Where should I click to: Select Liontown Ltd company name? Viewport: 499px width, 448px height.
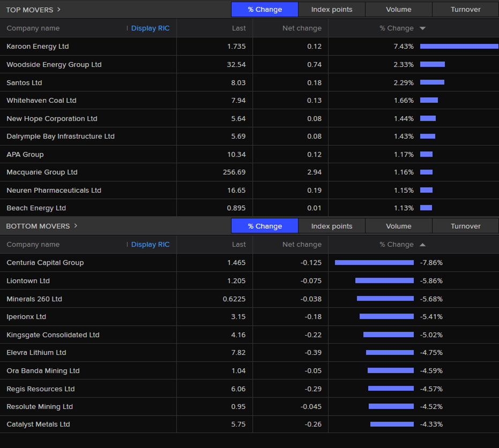(x=28, y=281)
